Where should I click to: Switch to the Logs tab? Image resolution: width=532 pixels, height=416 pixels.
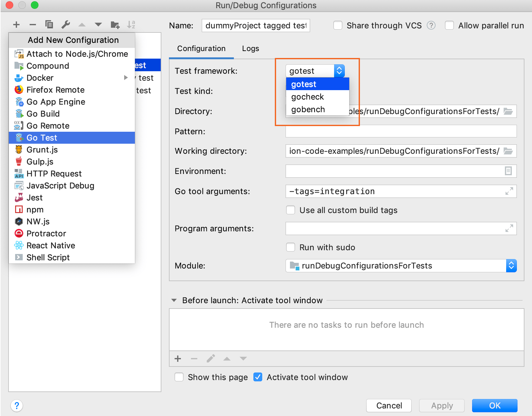251,49
